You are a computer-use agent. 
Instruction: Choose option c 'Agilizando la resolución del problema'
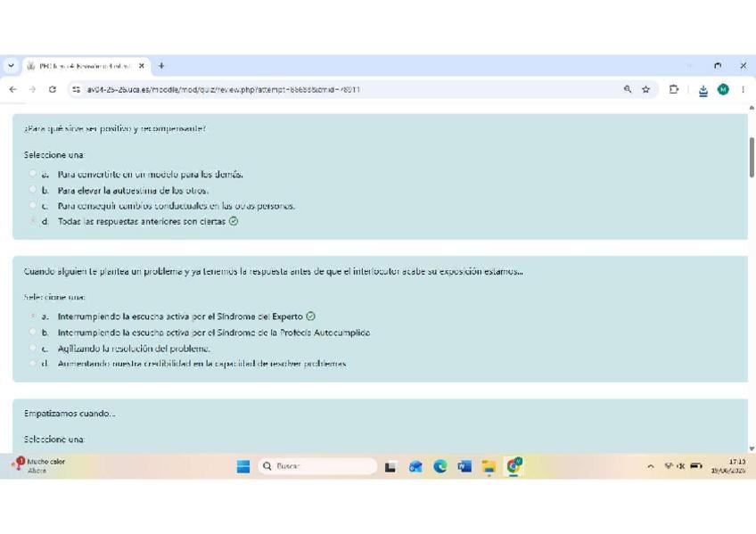33,348
